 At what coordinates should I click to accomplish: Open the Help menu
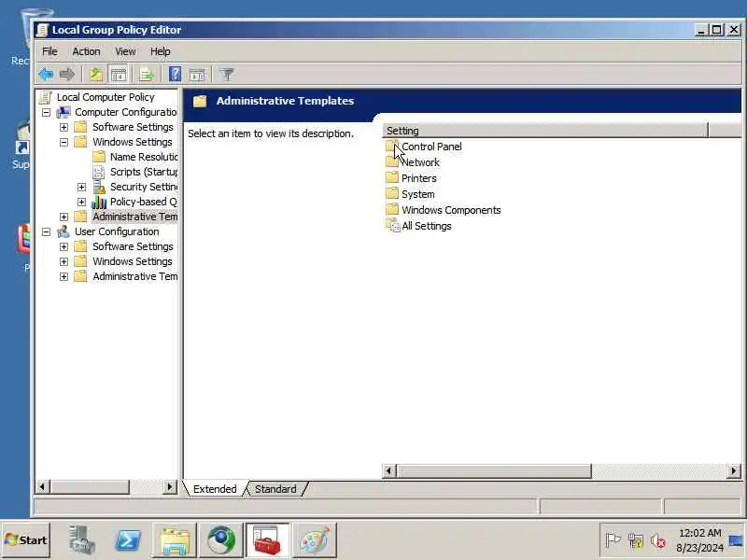(161, 51)
